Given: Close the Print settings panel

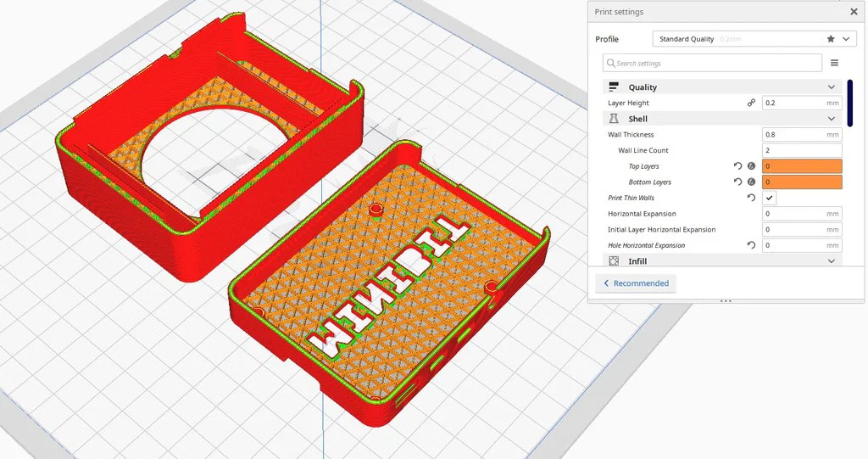Looking at the screenshot, I should coord(854,12).
